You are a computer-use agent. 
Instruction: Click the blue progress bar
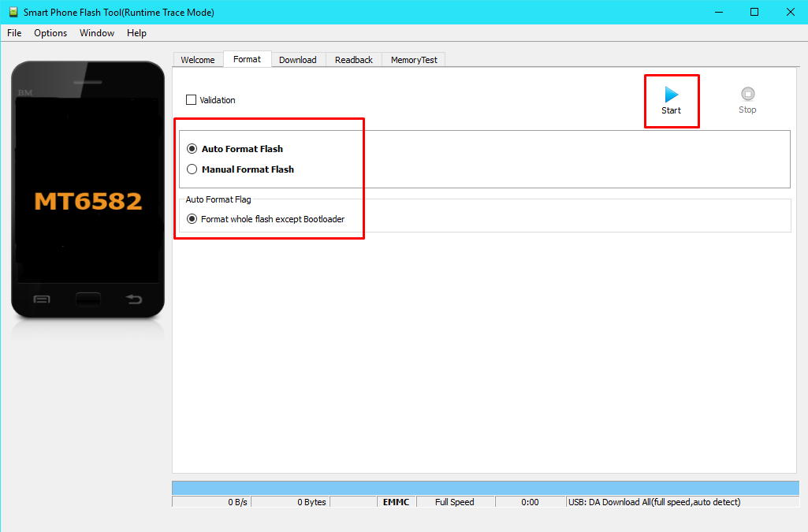(485, 488)
